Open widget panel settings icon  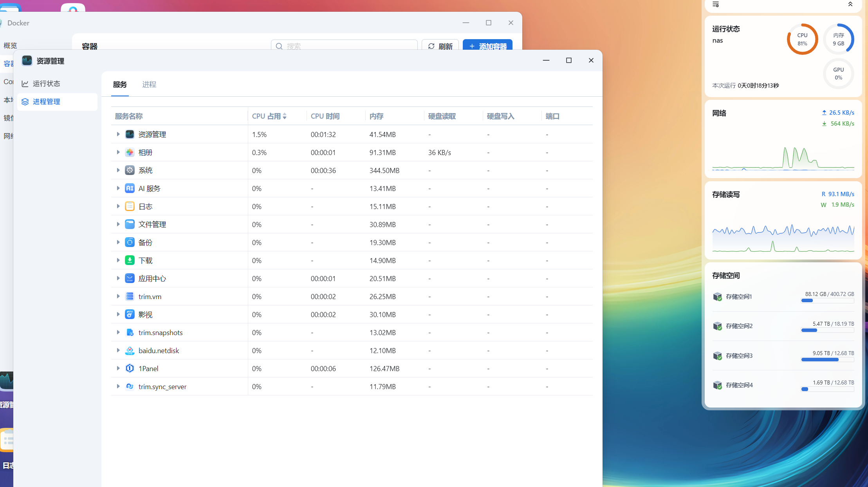pyautogui.click(x=716, y=4)
